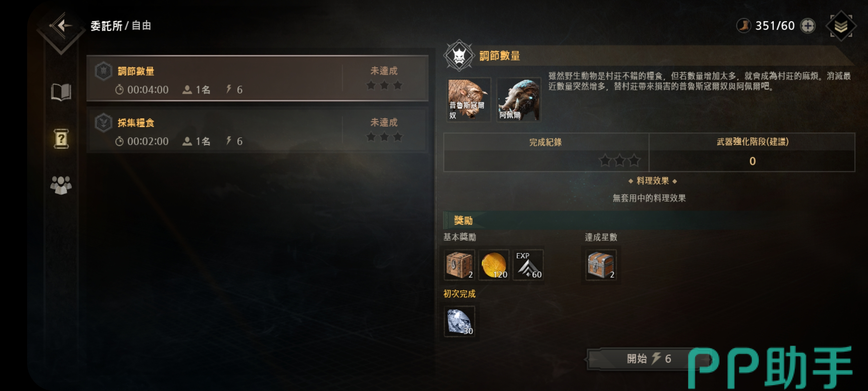Inspect the star achievement chest reward

pyautogui.click(x=601, y=265)
